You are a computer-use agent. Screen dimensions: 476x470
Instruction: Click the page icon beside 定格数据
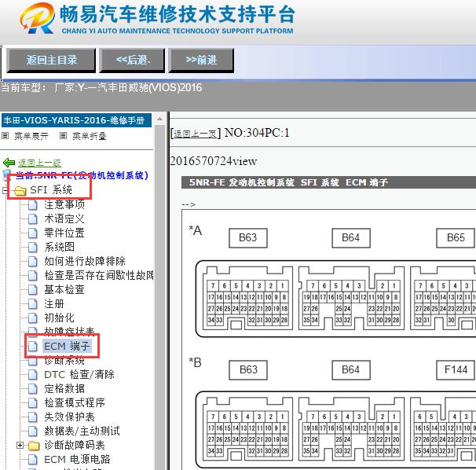click(33, 389)
